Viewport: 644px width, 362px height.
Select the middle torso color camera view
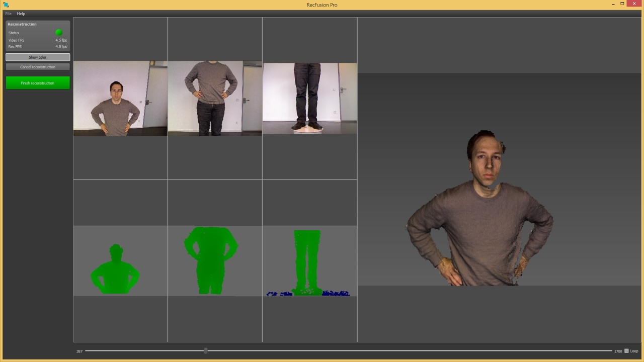tap(215, 99)
